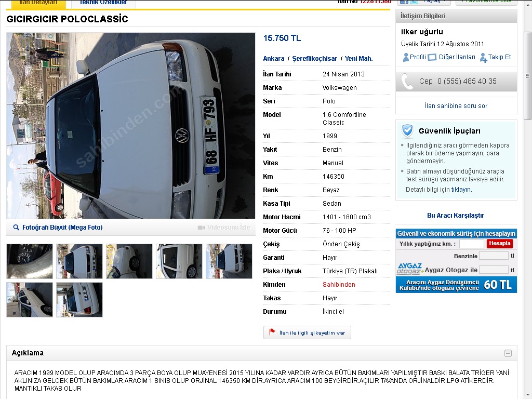The height and width of the screenshot is (399, 532).
Task: Click the Hesapla button
Action: pos(499,243)
